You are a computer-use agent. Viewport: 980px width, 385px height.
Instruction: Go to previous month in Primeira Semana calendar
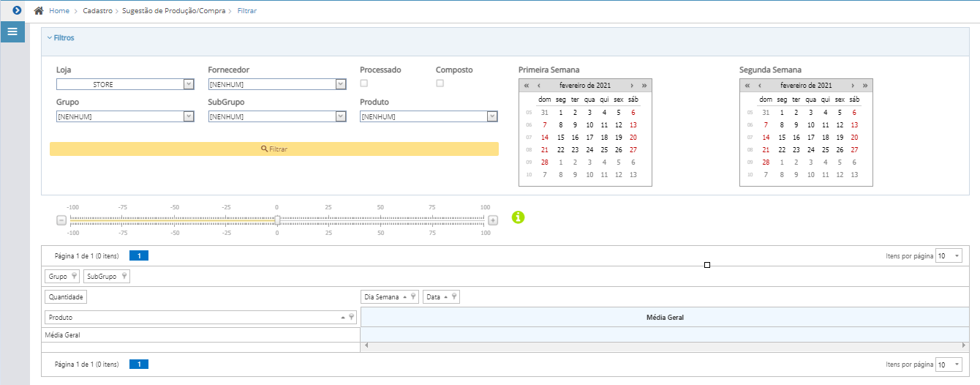pos(538,86)
